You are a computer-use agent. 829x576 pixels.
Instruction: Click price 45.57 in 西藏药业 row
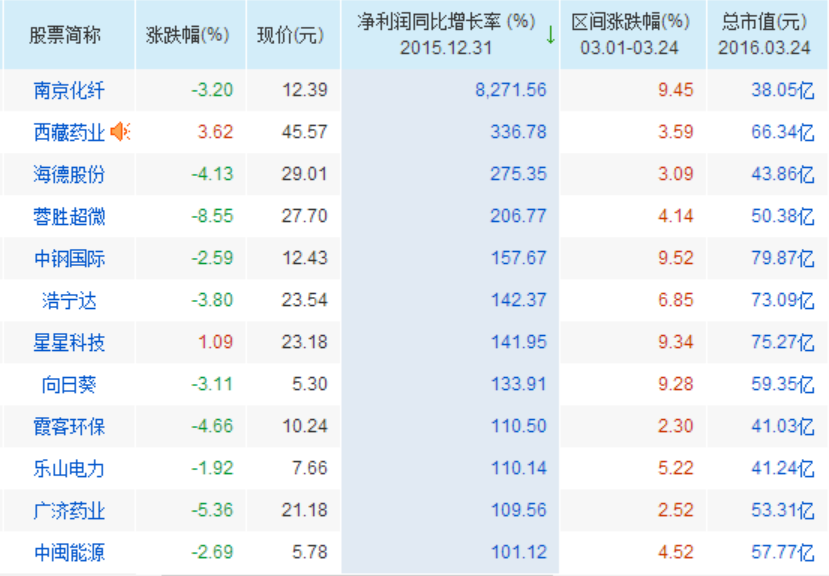pyautogui.click(x=305, y=132)
